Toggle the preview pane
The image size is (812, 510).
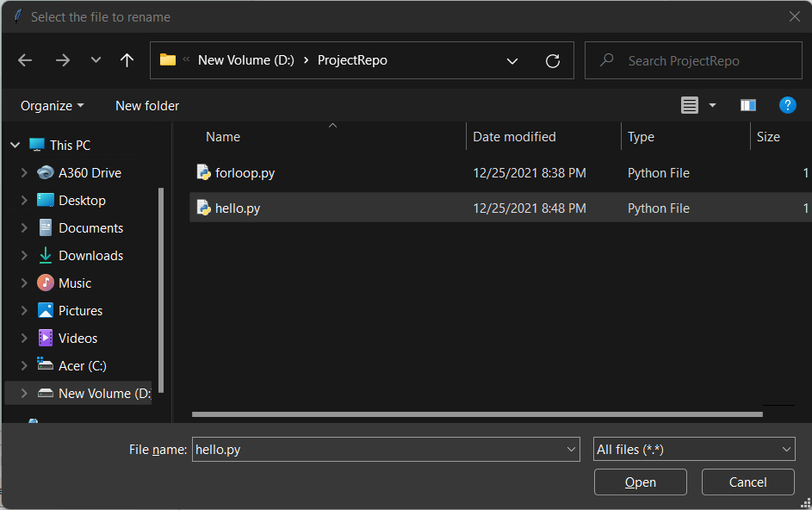point(747,105)
